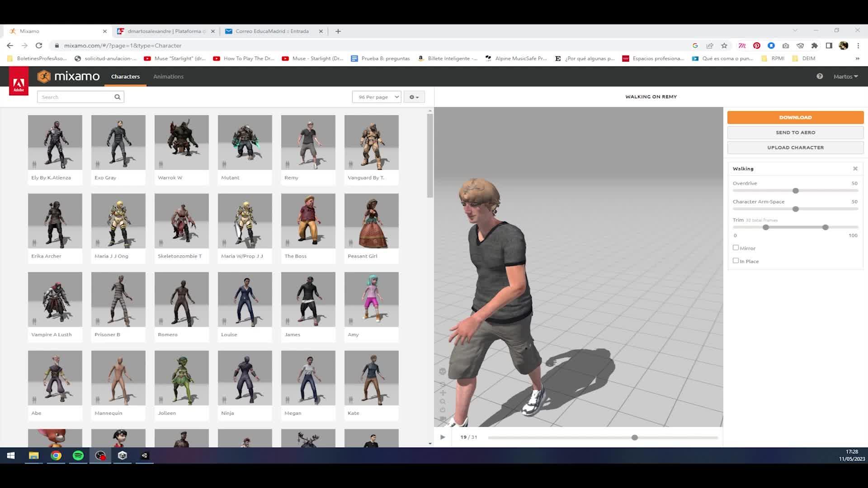This screenshot has width=868, height=488.
Task: Click the skeleton toggle icon in the viewport
Action: pos(443,371)
